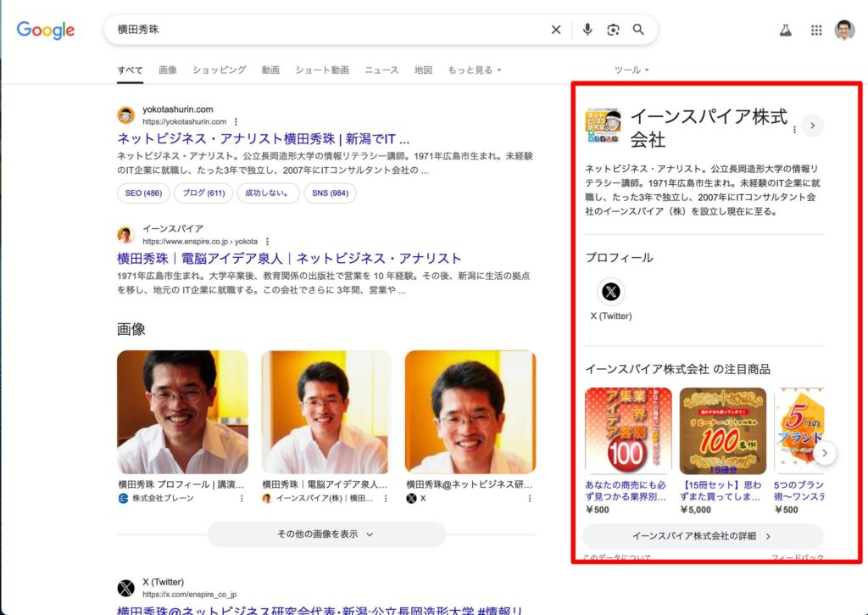This screenshot has width=868, height=615.
Task: Open the もっと見る dropdown menu
Action: tap(474, 70)
